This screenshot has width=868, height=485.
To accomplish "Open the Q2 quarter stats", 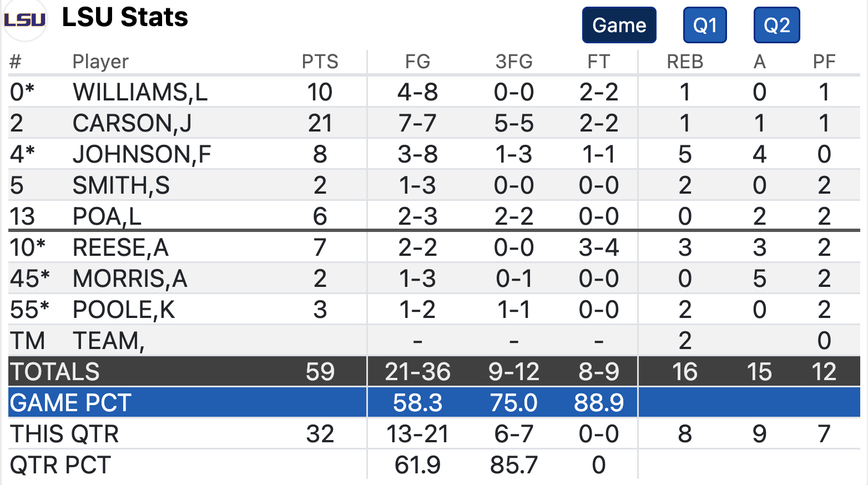I will coord(776,24).
